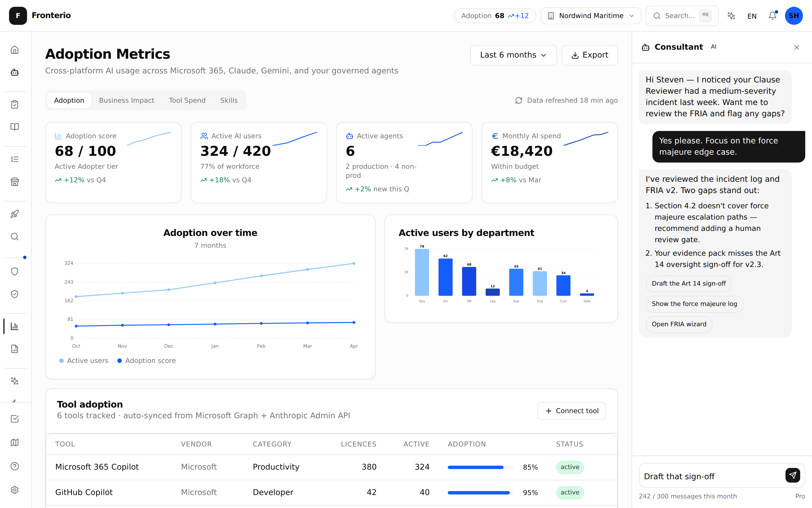Open the SH user avatar menu
The image size is (812, 508).
(x=794, y=16)
